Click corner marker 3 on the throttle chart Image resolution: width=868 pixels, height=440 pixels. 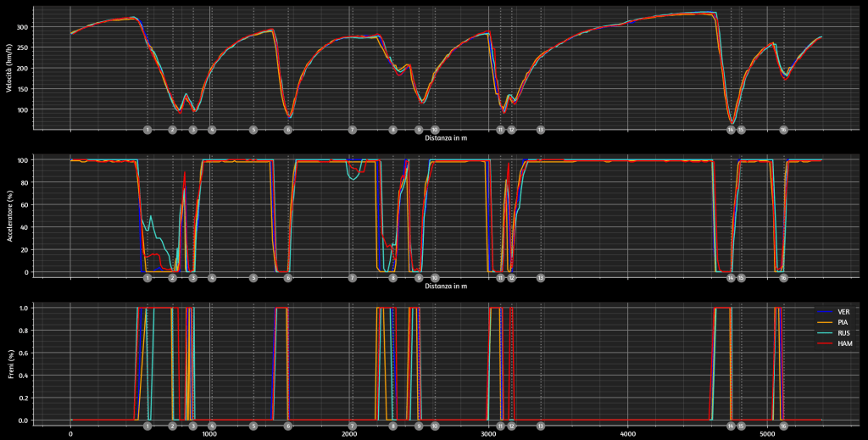point(192,278)
